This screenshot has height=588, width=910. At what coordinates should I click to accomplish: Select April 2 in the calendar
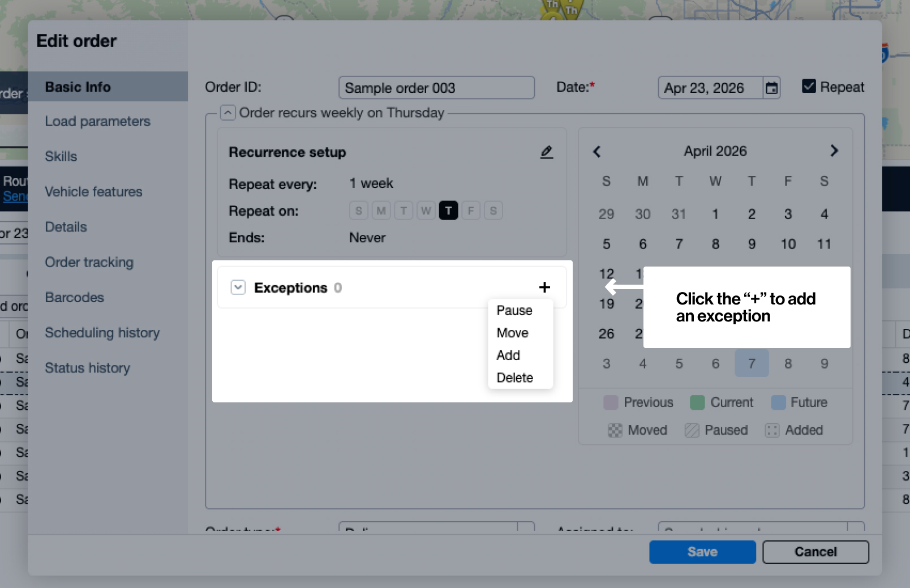pos(752,214)
